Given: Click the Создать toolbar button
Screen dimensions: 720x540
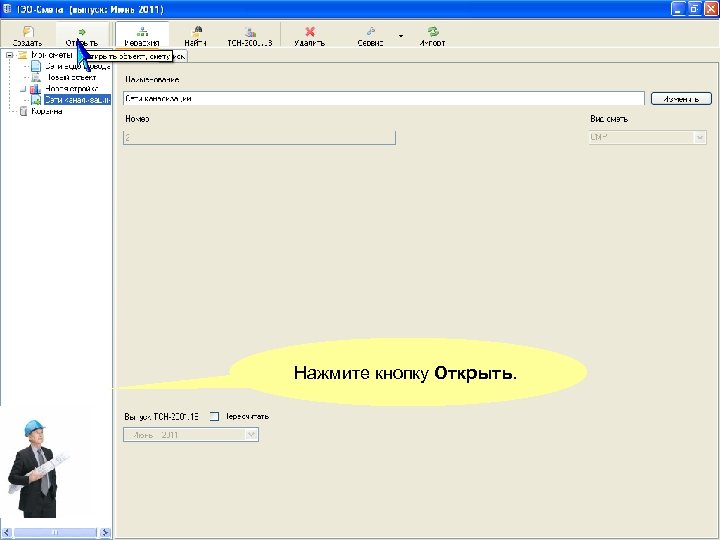Looking at the screenshot, I should [28, 35].
